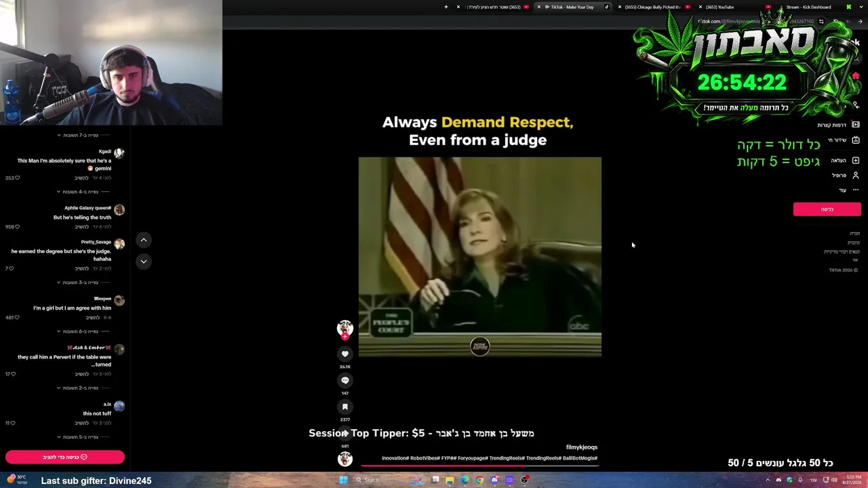
Task: Like the 'this not tuff' comment heart
Action: click(12, 423)
